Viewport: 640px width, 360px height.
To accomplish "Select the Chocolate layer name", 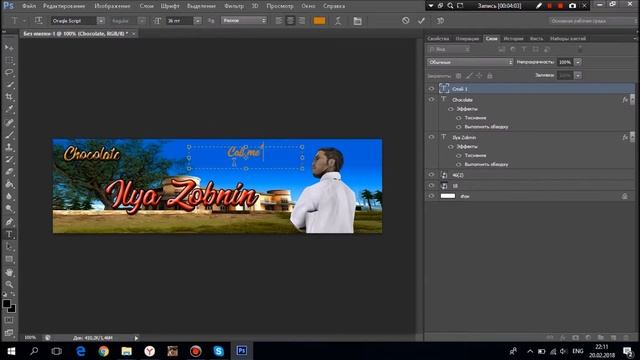I will (x=462, y=100).
